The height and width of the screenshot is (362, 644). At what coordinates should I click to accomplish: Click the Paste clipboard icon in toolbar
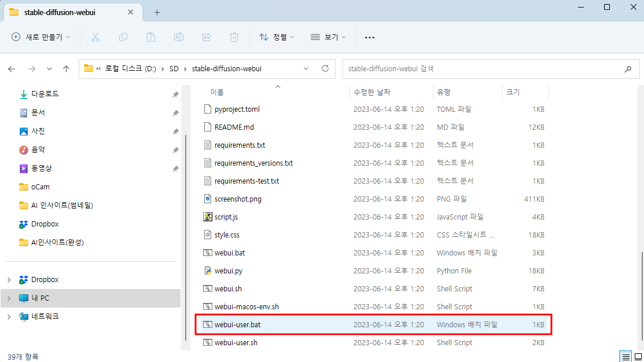[151, 38]
